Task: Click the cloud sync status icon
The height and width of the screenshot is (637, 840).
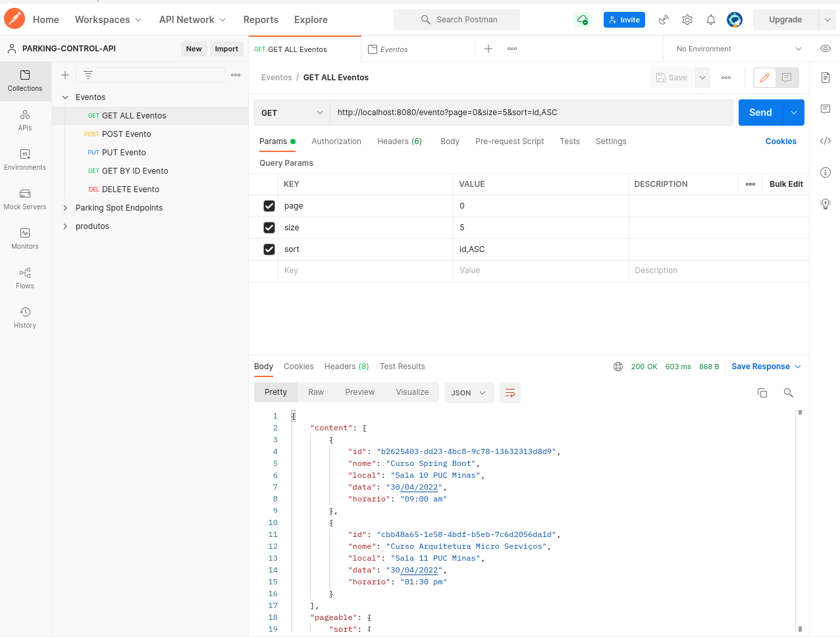Action: pyautogui.click(x=582, y=20)
